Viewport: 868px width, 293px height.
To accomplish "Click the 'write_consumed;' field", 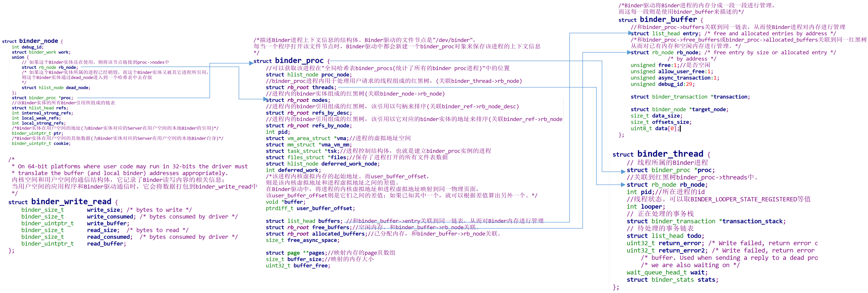I will point(111,217).
